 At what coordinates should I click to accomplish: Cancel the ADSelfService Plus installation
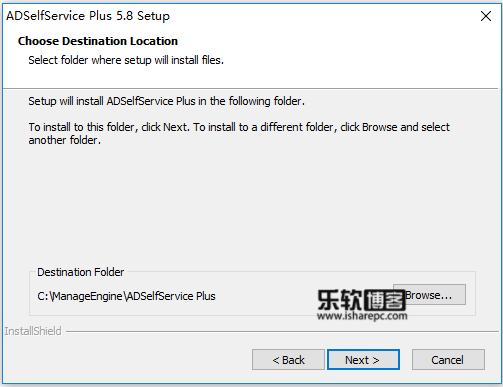[448, 360]
